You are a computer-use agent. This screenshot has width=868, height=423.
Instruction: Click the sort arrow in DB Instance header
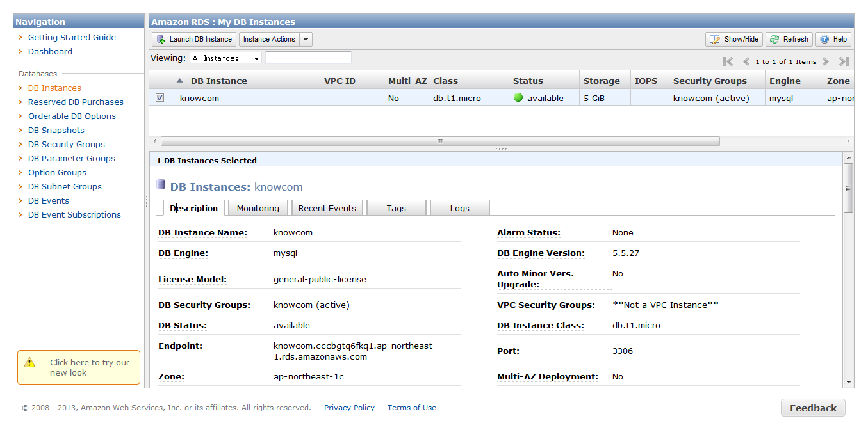click(x=180, y=81)
